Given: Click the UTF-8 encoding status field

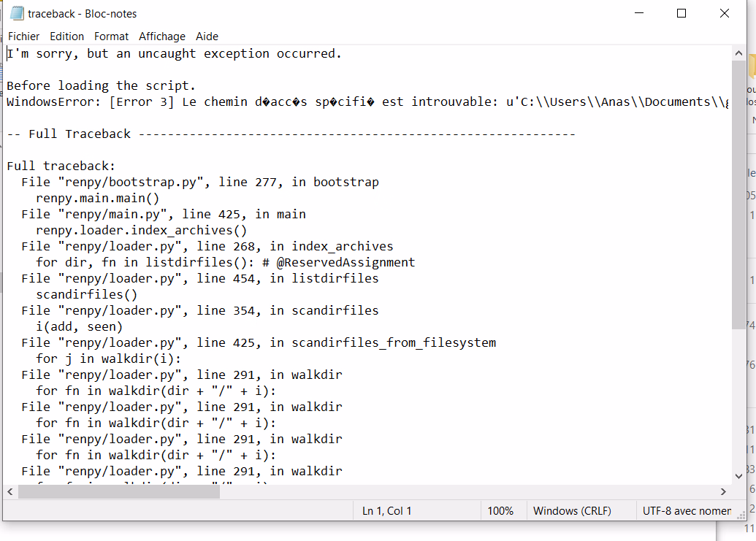Looking at the screenshot, I should [687, 511].
